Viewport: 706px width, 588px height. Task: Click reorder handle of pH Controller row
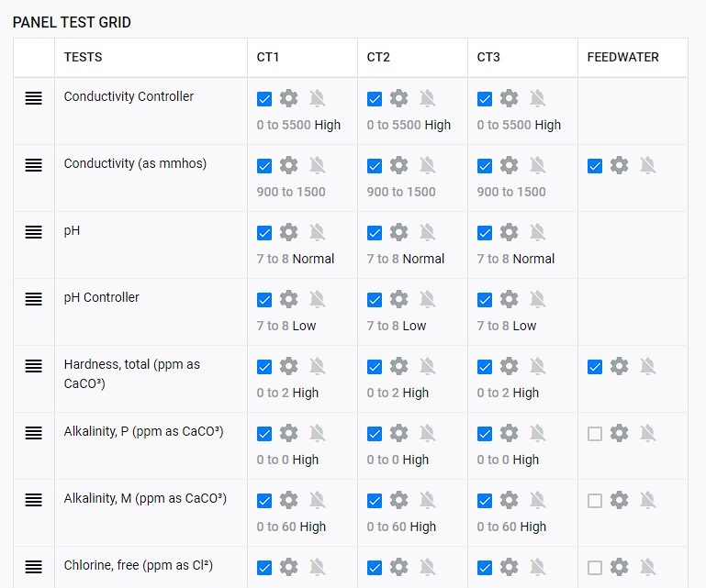(x=33, y=299)
